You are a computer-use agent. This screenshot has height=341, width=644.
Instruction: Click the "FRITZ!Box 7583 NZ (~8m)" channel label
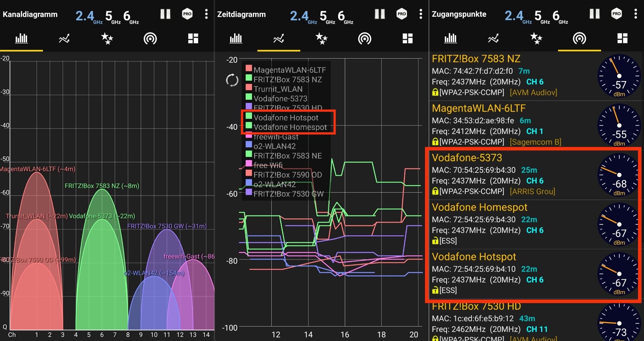click(102, 186)
